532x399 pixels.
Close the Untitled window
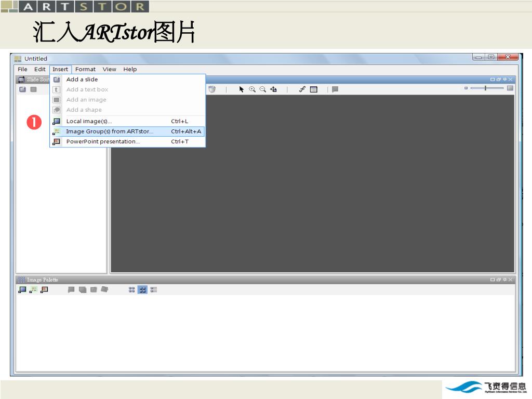[508, 57]
